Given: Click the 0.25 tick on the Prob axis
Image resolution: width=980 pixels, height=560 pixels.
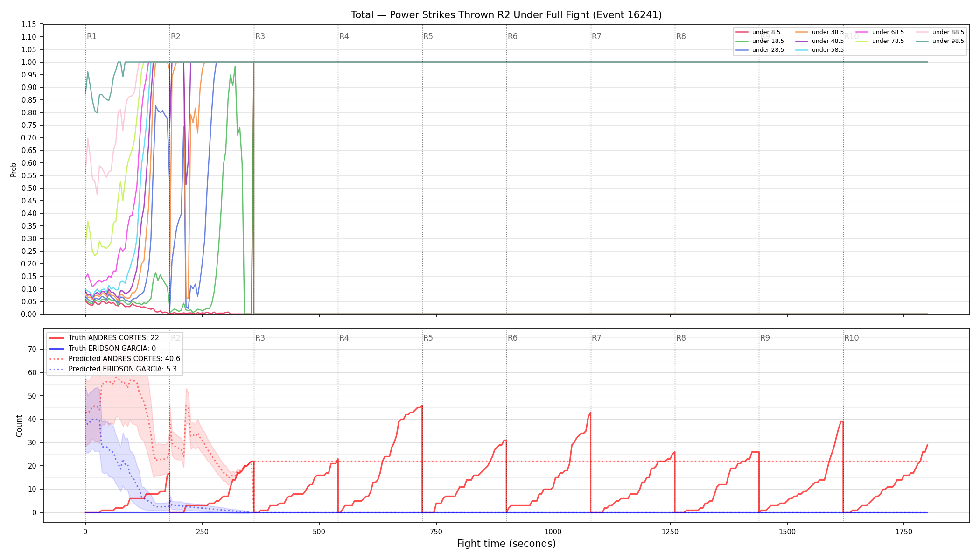Looking at the screenshot, I should point(29,251).
